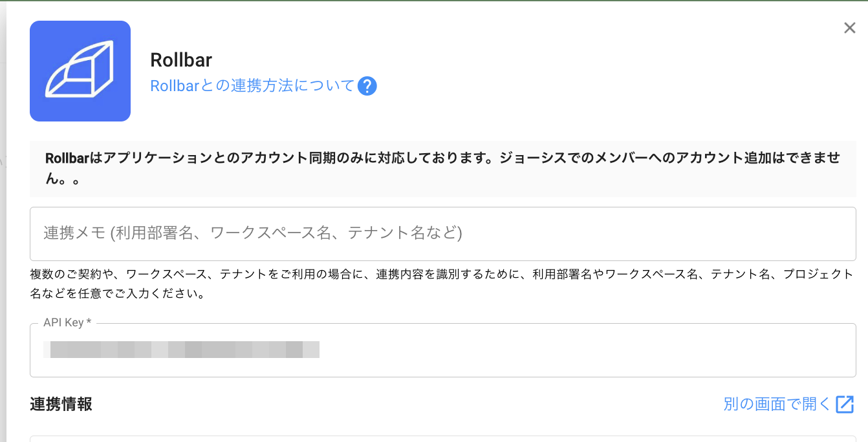The width and height of the screenshot is (868, 442).
Task: Click the bold Rollbar account sync notice
Action: pos(442,159)
